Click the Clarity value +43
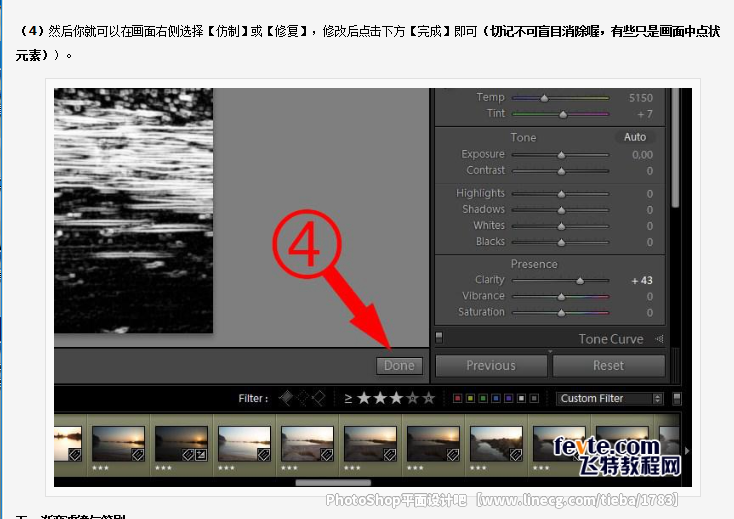The width and height of the screenshot is (734, 519). 642,280
